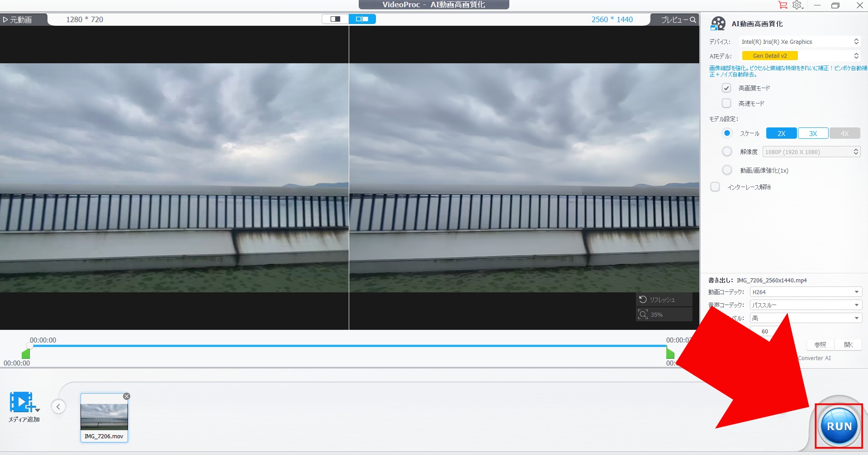Open the H264 video codec dropdown
The image size is (868, 455).
(x=806, y=292)
